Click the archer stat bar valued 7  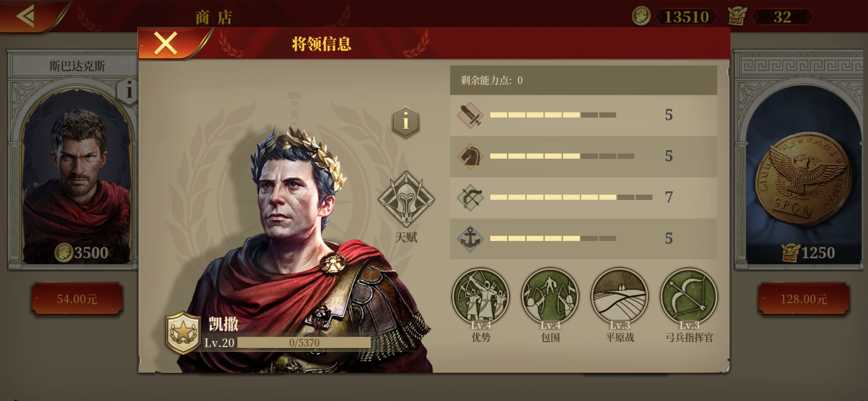click(571, 197)
